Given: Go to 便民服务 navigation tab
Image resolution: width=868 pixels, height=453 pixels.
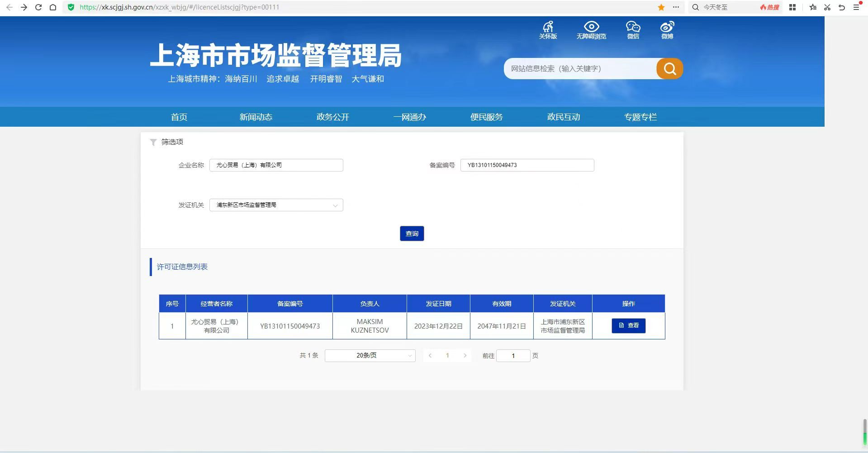Looking at the screenshot, I should click(x=486, y=117).
